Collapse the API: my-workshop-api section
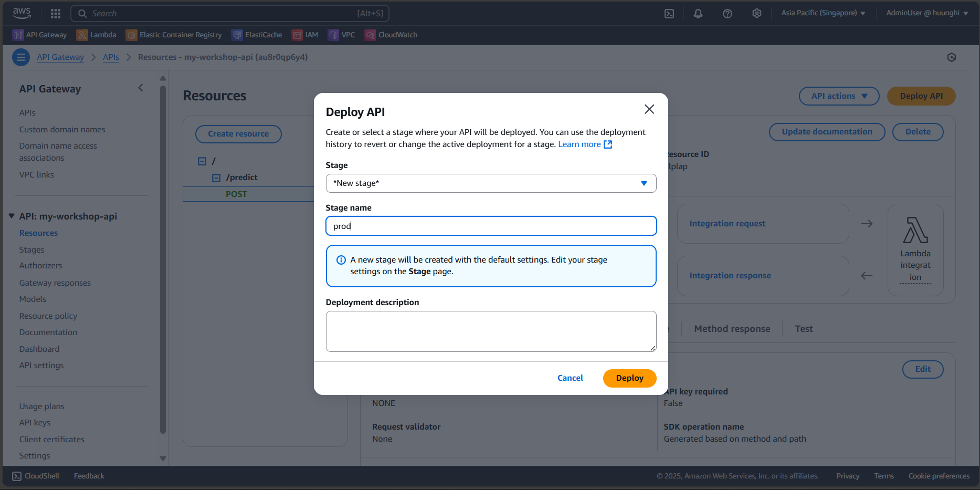Image resolution: width=980 pixels, height=490 pixels. (x=12, y=216)
